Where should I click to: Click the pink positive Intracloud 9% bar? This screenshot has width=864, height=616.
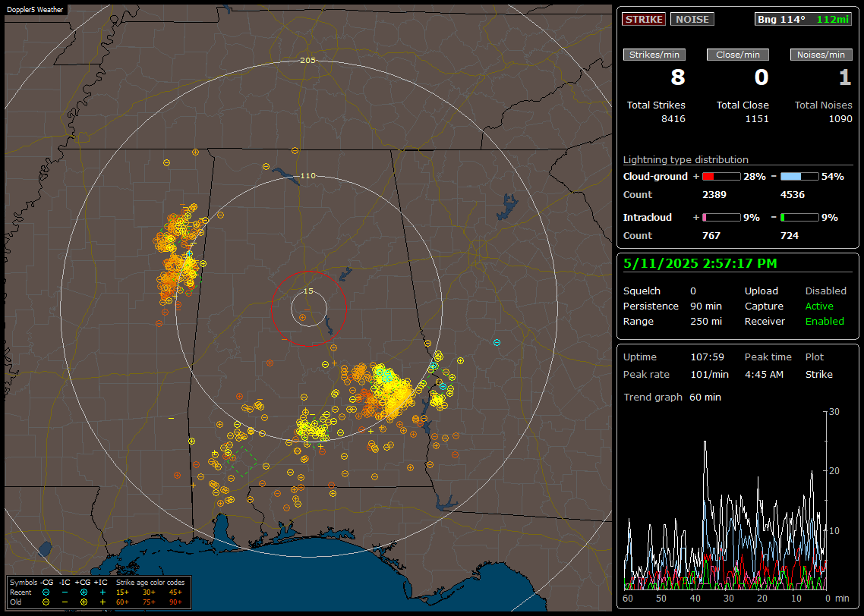(721, 218)
